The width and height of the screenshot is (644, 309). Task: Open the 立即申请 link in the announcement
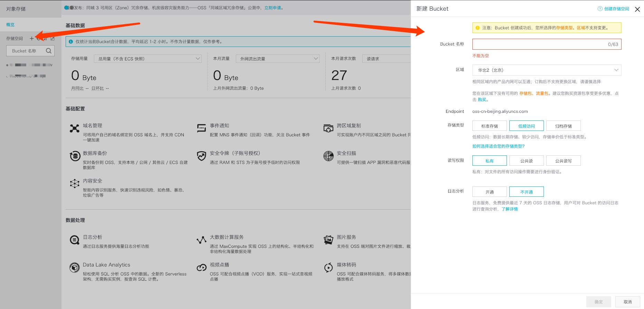272,8
